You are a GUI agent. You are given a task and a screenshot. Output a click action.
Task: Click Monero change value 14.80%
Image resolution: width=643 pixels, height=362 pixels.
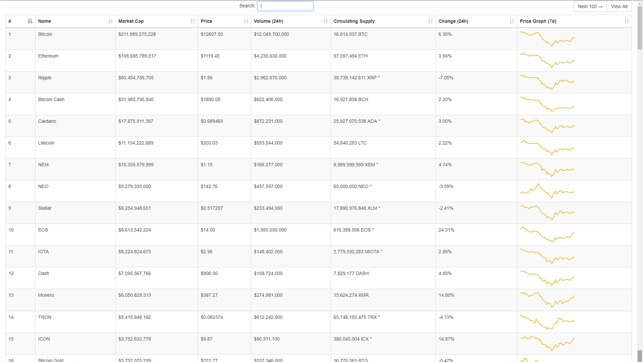[x=446, y=295]
